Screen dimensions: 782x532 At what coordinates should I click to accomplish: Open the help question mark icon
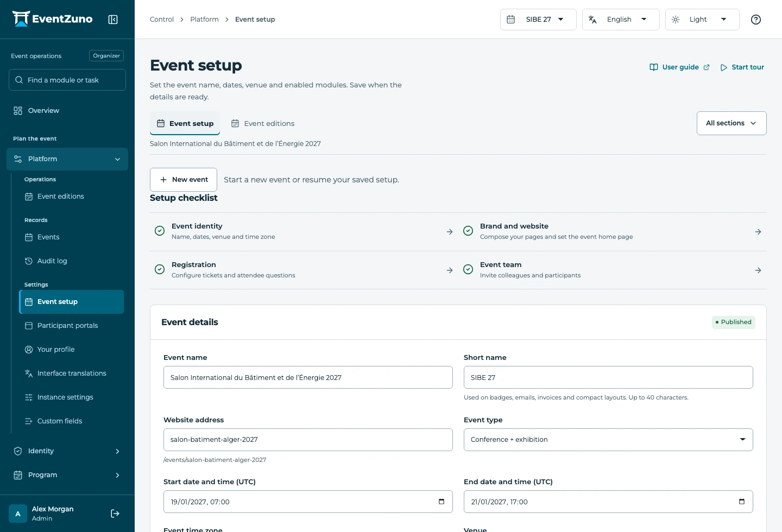pyautogui.click(x=756, y=20)
